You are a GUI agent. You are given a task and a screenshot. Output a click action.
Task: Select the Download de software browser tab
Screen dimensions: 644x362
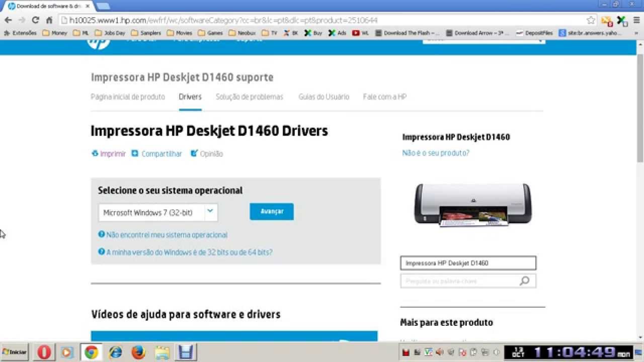pyautogui.click(x=47, y=6)
